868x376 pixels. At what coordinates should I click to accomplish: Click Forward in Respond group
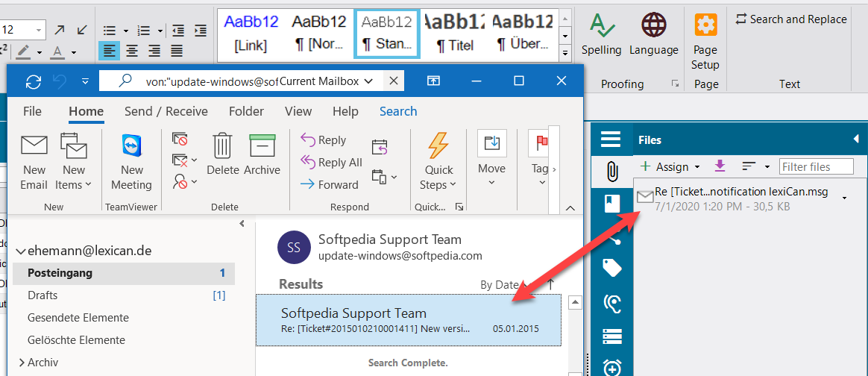(x=329, y=184)
